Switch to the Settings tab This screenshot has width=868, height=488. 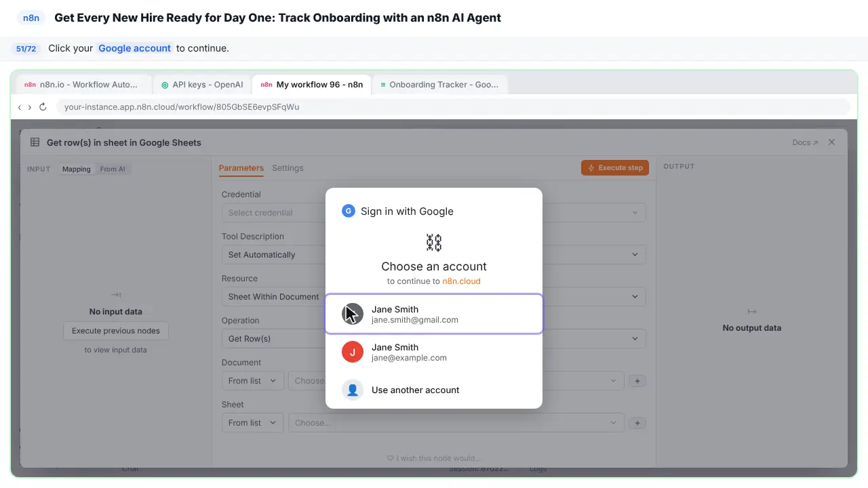[288, 168]
